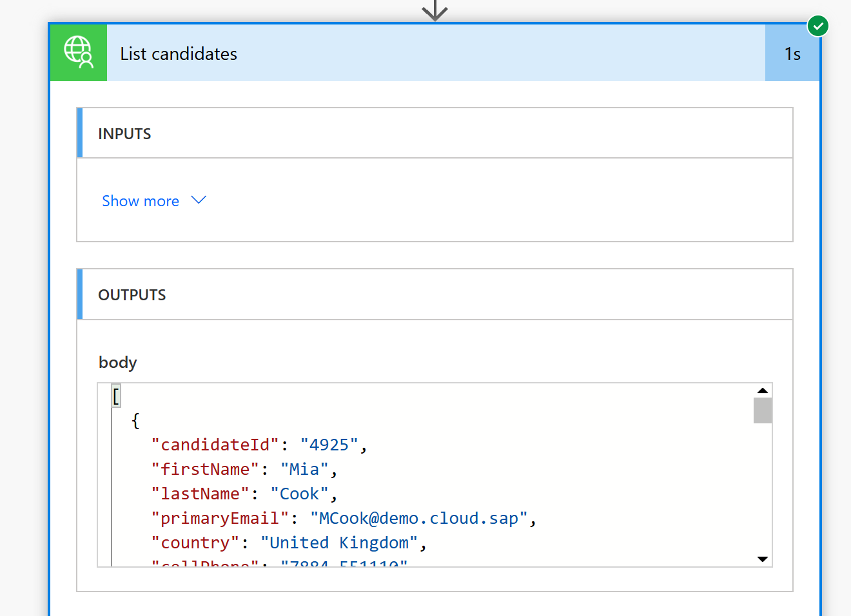The width and height of the screenshot is (851, 616).
Task: Expand inputs with Show more link
Action: (141, 201)
